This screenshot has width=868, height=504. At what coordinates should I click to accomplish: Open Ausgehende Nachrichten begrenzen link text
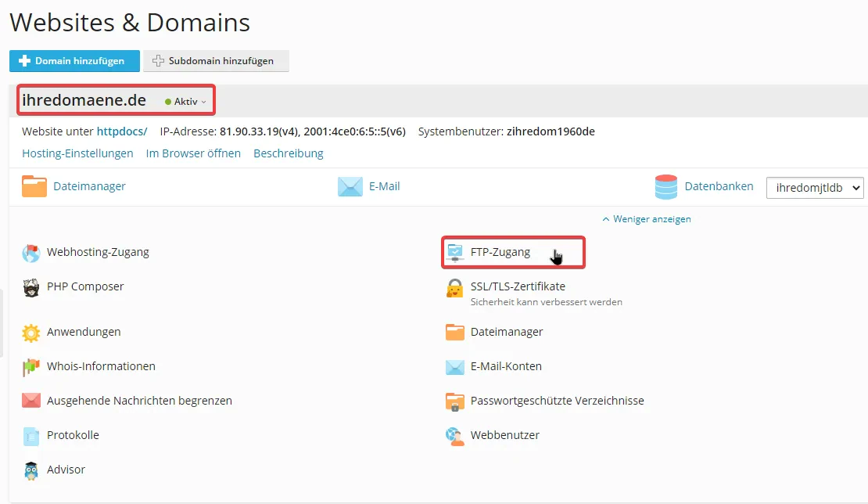click(x=139, y=401)
